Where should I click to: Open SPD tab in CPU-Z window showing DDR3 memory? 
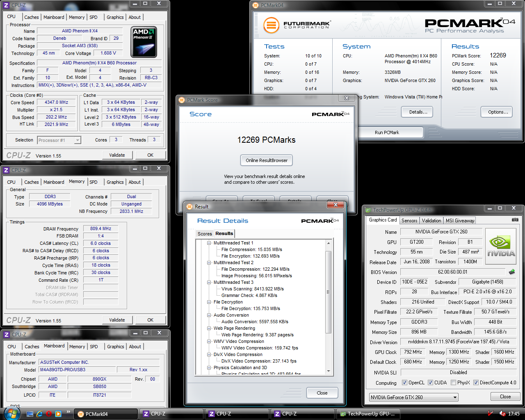point(94,182)
